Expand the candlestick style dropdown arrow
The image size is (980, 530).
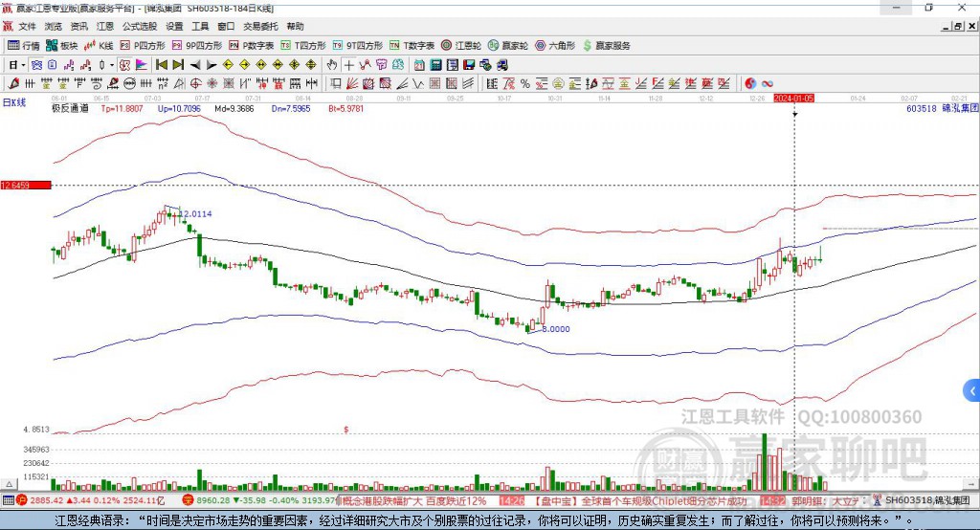coord(112,65)
